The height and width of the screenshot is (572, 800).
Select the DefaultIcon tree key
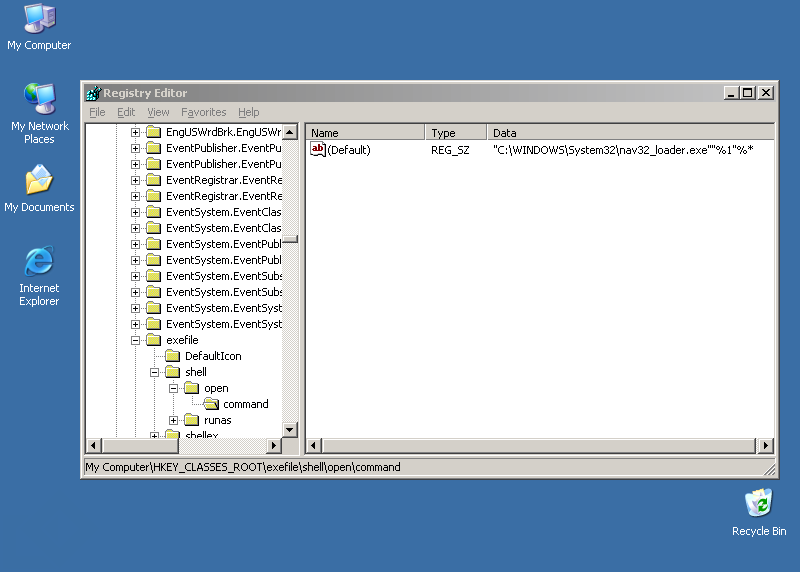(213, 356)
